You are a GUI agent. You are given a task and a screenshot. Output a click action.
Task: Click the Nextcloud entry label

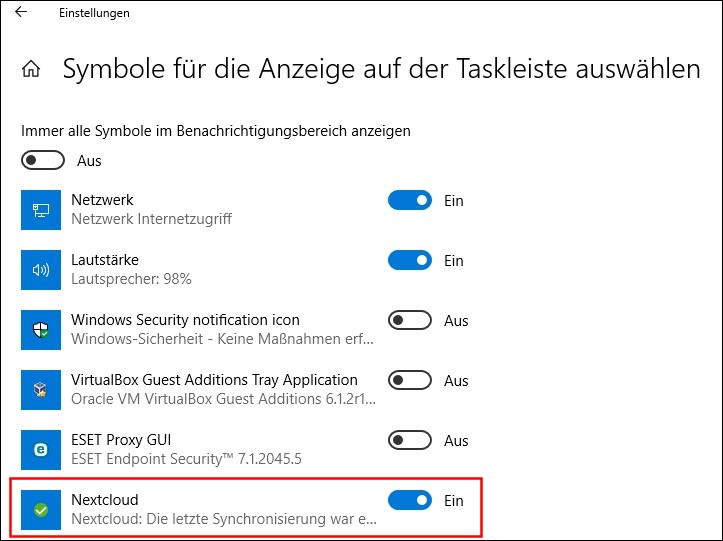104,500
